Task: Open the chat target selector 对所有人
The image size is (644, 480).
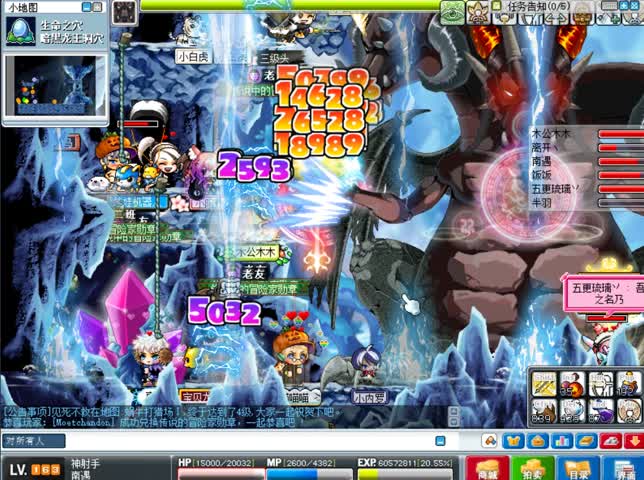Action: 34,441
